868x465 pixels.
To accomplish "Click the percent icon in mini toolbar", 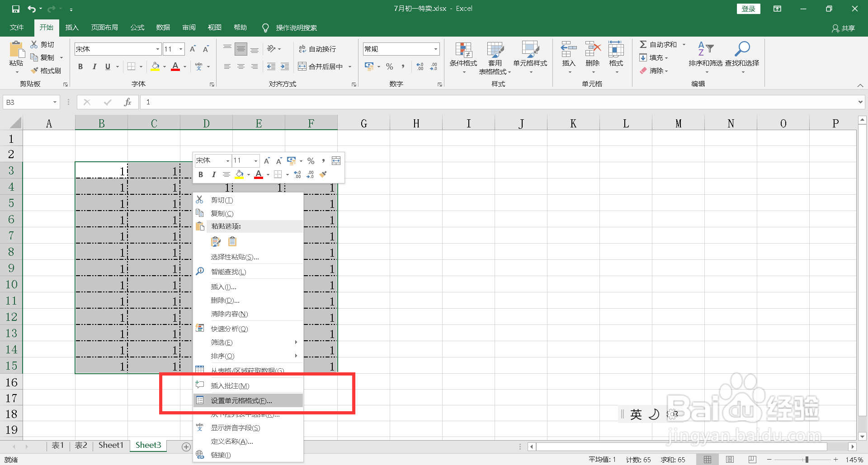I will pos(311,161).
